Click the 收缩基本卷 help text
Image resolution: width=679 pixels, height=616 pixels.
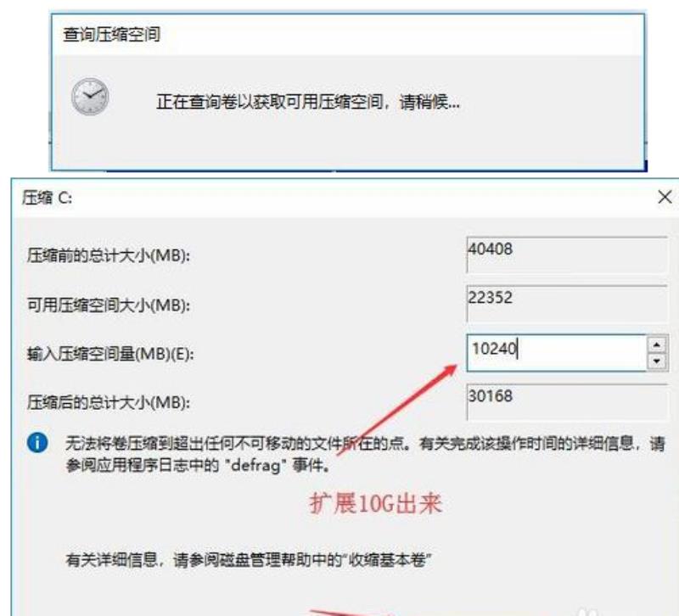pyautogui.click(x=249, y=560)
